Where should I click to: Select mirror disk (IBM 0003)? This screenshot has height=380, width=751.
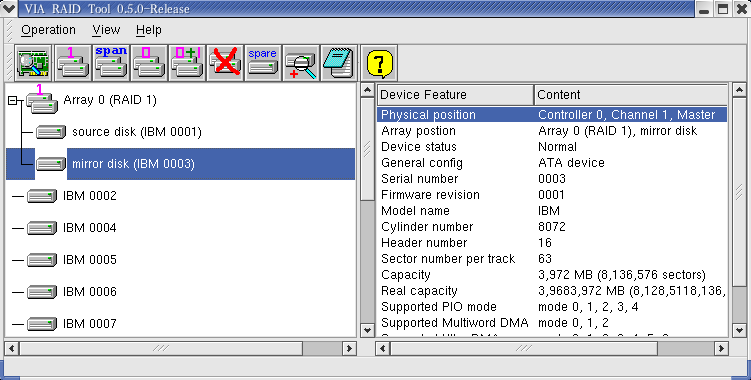(x=133, y=164)
